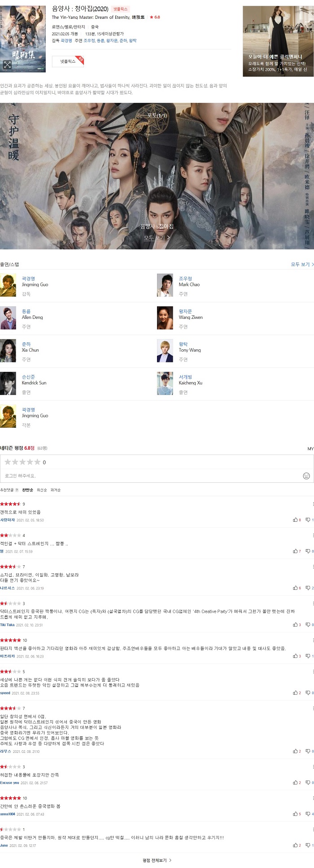
Task: Enlarge the movie poster using expand icon
Action: coord(7,65)
